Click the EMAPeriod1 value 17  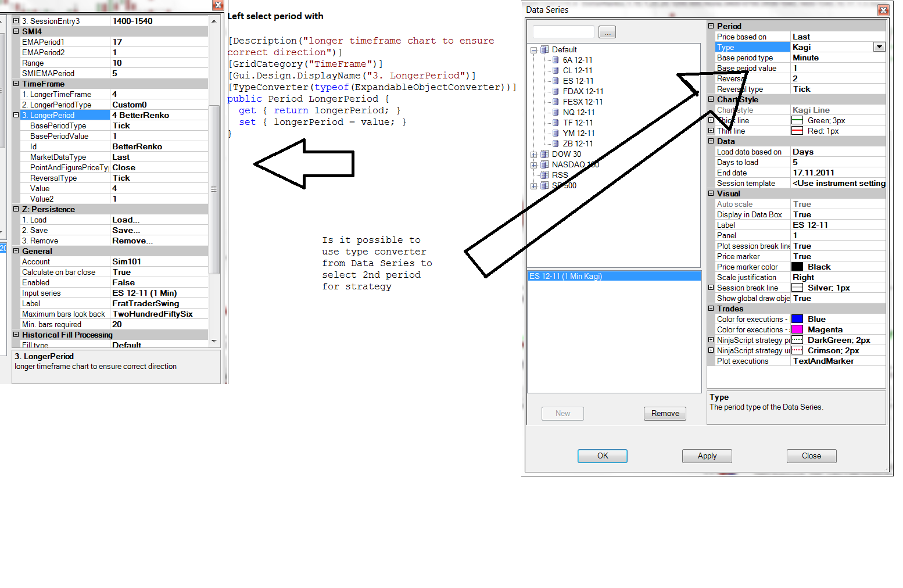(159, 42)
